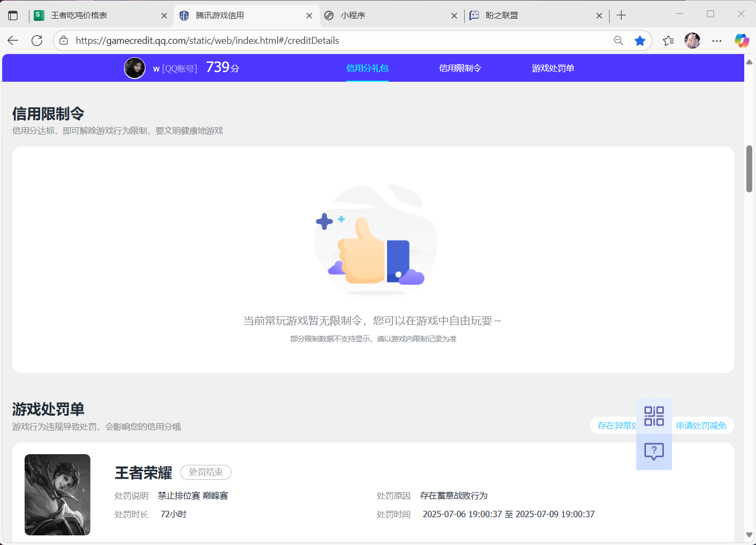
Task: Click the 禁止排位赛 巅峰赛 description text
Action: coord(193,496)
